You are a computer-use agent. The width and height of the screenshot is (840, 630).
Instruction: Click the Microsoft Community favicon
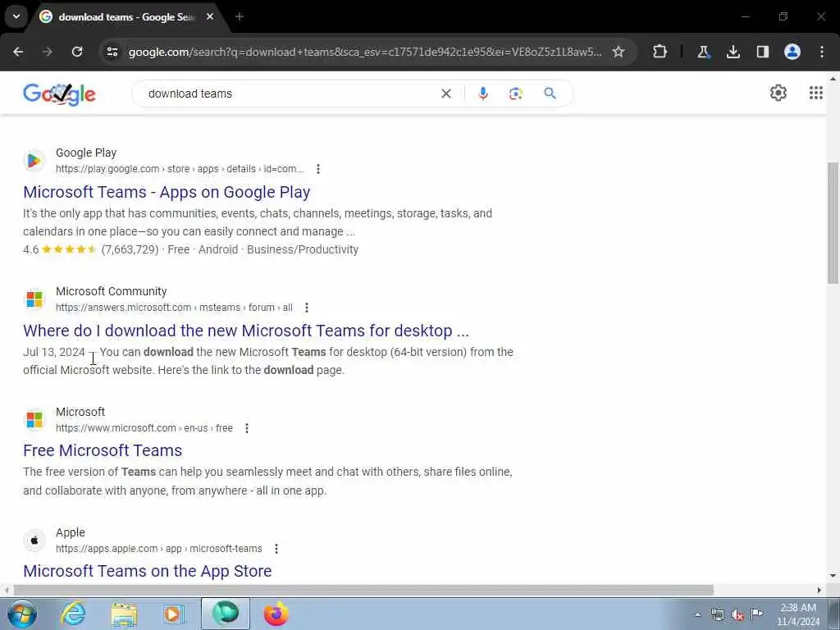(x=34, y=299)
